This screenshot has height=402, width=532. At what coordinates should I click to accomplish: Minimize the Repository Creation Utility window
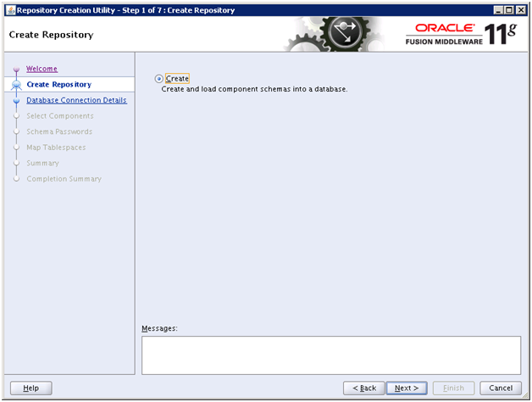point(498,10)
